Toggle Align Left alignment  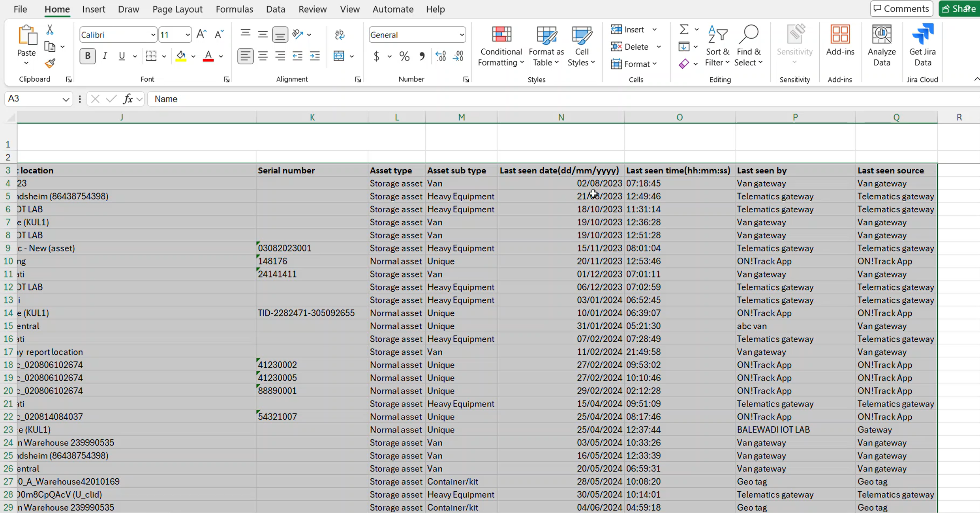[245, 56]
